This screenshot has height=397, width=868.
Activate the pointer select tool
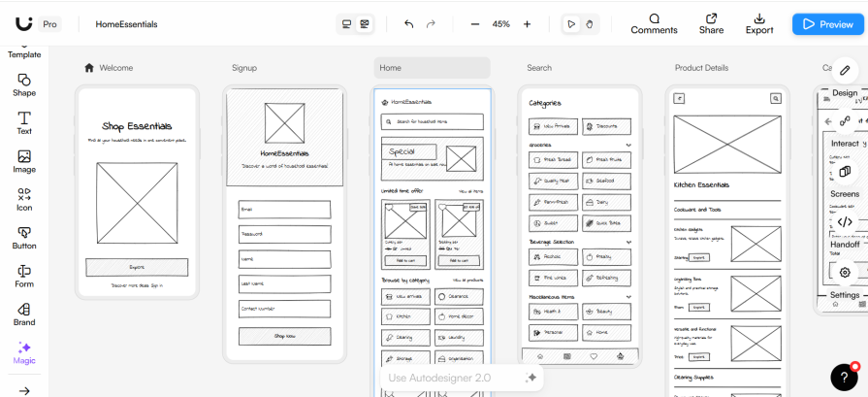click(571, 24)
